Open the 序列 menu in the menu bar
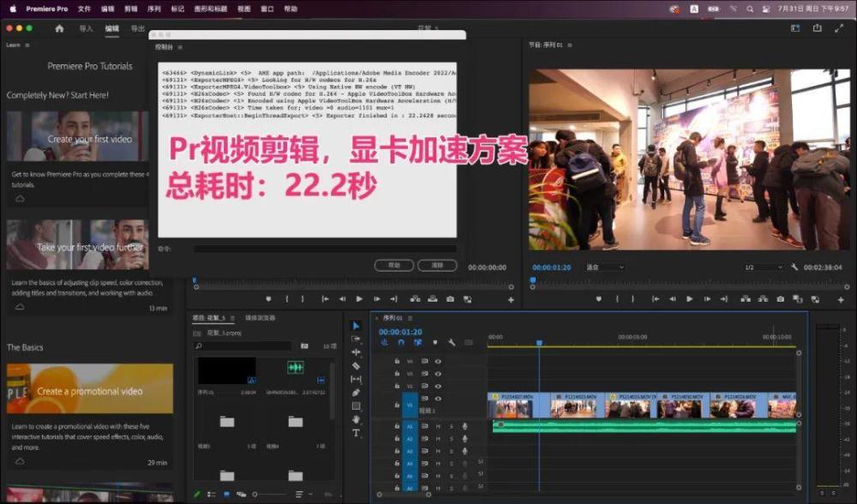857x504 pixels. pos(154,9)
